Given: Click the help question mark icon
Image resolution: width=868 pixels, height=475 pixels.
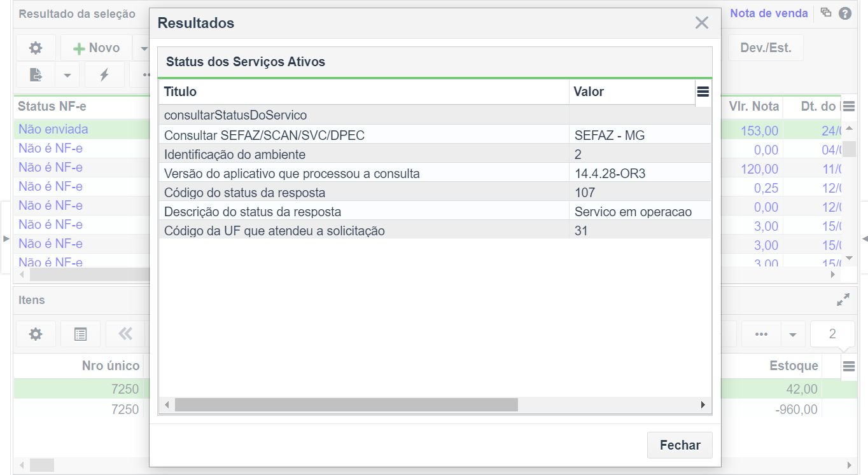Looking at the screenshot, I should click(845, 13).
